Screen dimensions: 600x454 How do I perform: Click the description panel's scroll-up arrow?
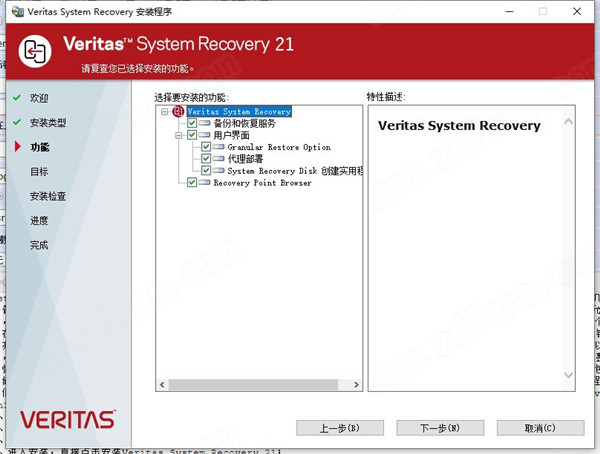tap(568, 122)
